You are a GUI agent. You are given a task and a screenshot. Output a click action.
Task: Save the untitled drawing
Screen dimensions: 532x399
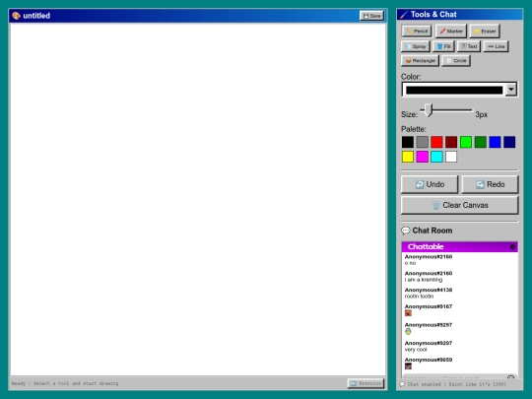pos(371,16)
